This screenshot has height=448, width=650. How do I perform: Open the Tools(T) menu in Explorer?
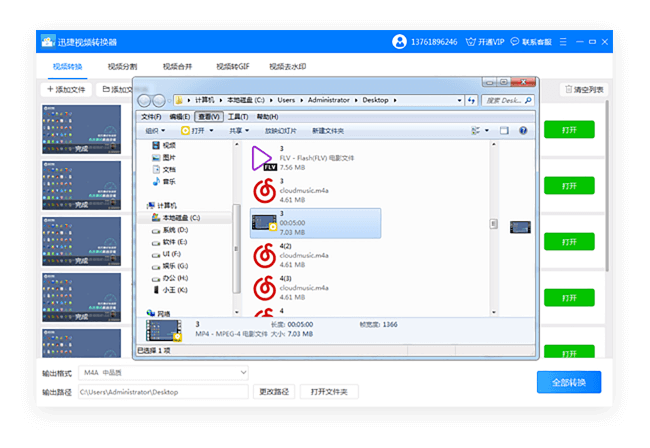pyautogui.click(x=238, y=117)
